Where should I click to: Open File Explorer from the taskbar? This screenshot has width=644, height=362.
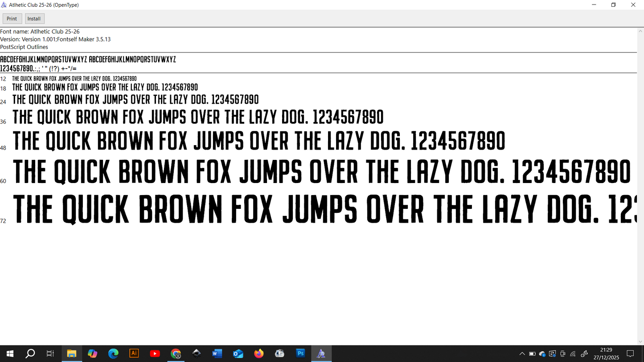[x=71, y=353]
